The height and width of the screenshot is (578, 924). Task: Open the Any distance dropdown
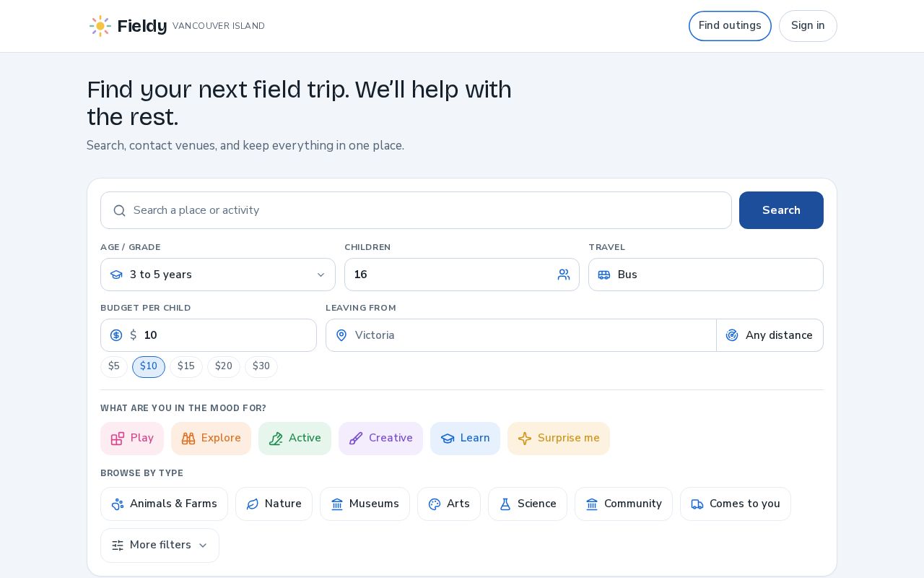pyautogui.click(x=770, y=335)
